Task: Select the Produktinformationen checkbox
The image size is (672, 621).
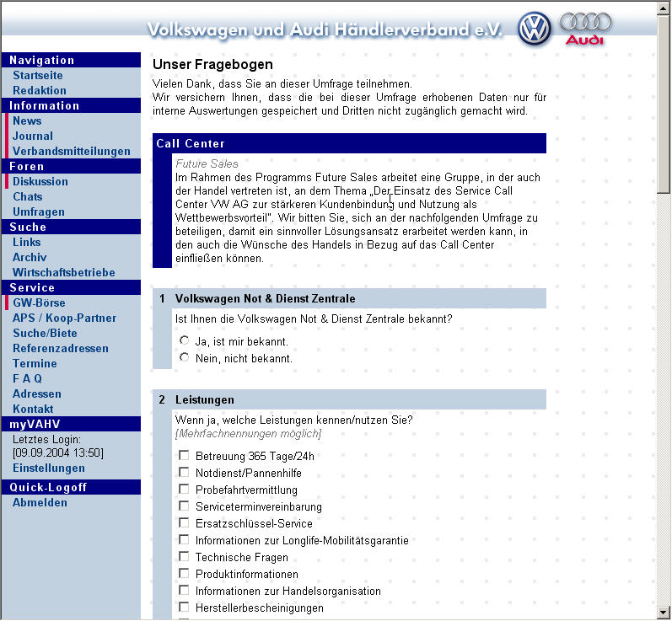Action: [184, 573]
